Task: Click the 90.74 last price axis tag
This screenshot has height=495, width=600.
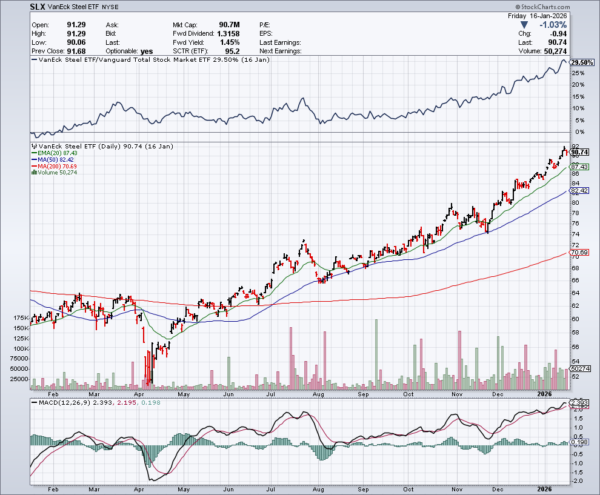Action: (578, 151)
